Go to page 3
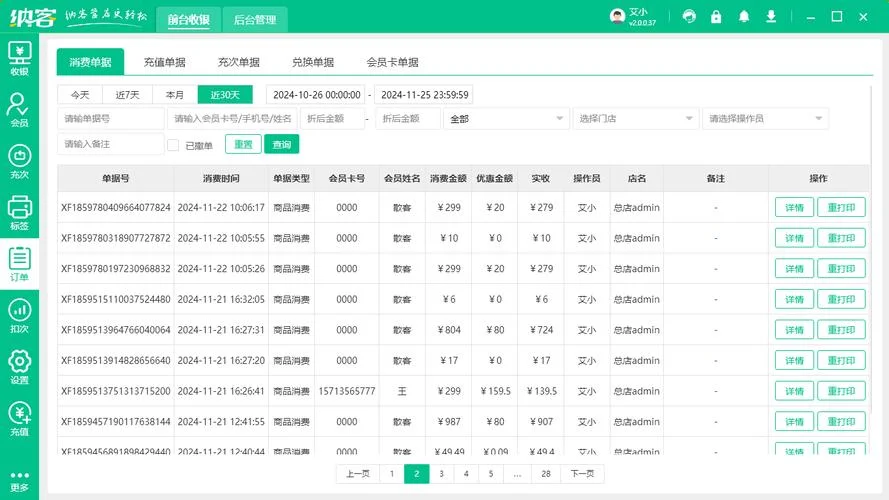 (441, 474)
